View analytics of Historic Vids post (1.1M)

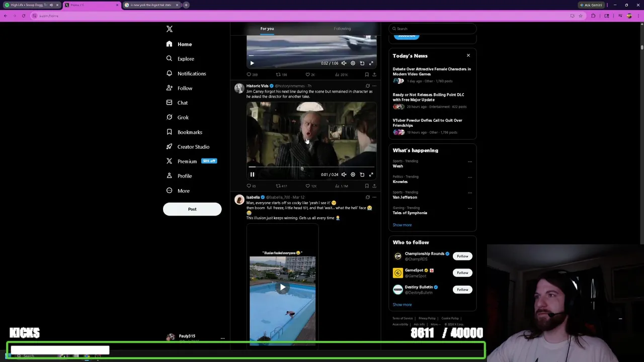[x=341, y=186]
